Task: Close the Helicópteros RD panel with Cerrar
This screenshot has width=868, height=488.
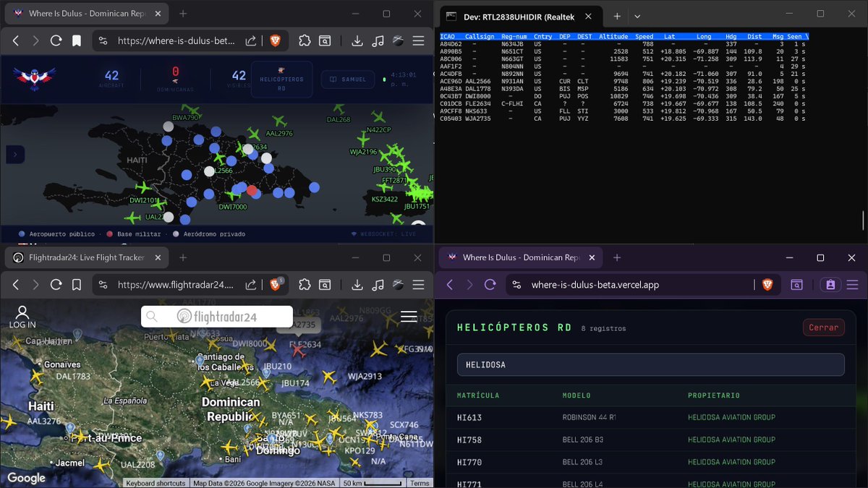Action: [x=823, y=328]
